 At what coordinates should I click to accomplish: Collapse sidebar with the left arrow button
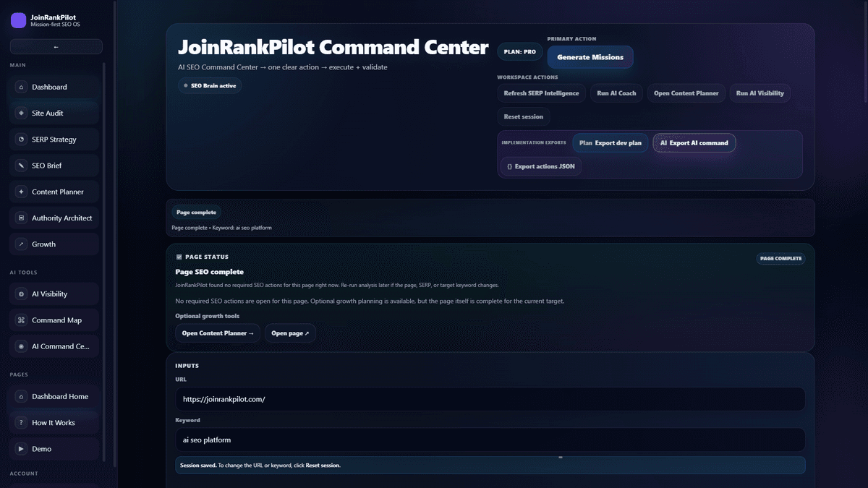click(56, 47)
